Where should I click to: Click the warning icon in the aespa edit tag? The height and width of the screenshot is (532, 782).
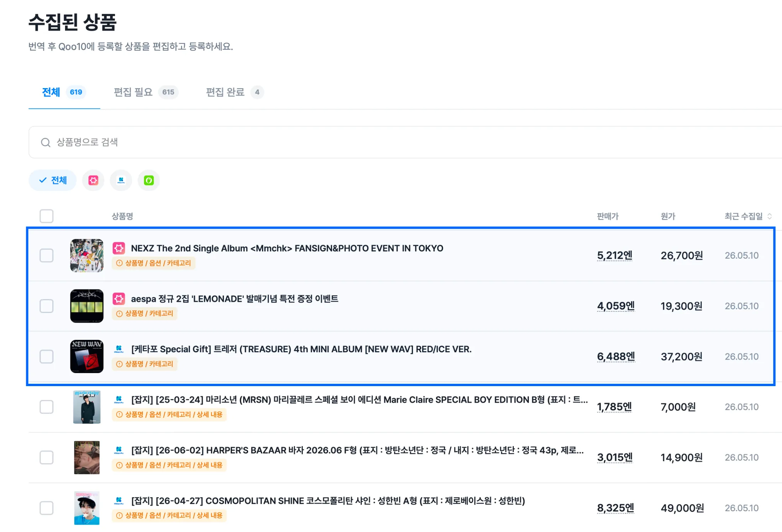click(119, 314)
